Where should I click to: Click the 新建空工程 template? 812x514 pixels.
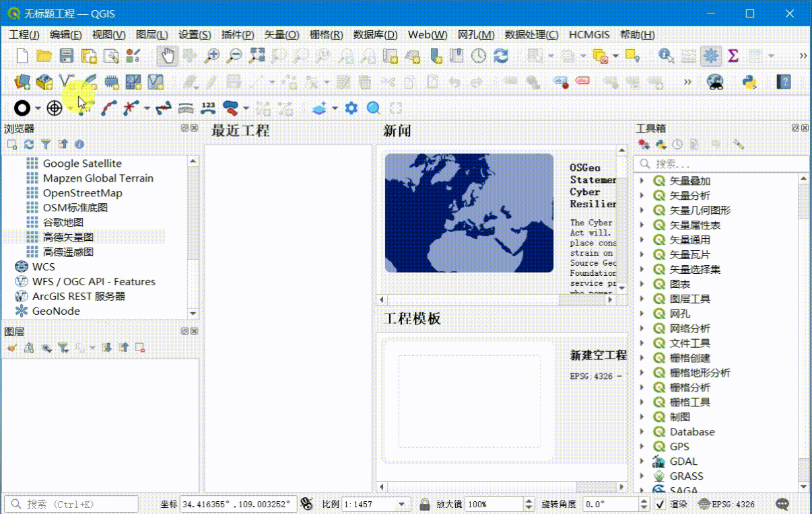click(598, 355)
